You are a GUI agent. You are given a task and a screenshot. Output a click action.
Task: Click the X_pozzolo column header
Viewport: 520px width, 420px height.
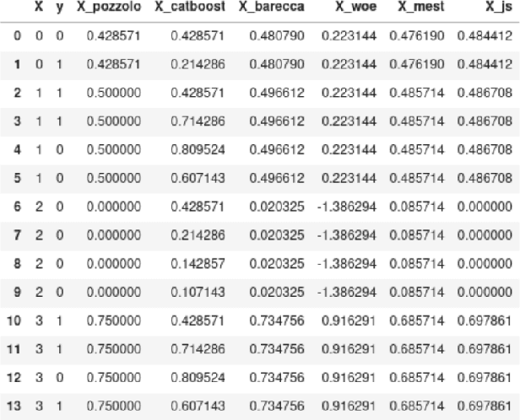tap(109, 7)
